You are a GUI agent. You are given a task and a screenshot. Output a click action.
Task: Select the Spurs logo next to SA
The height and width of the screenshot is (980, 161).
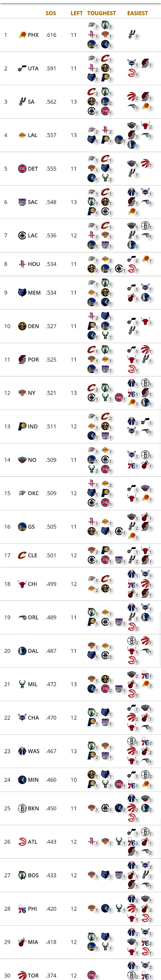[x=22, y=102]
